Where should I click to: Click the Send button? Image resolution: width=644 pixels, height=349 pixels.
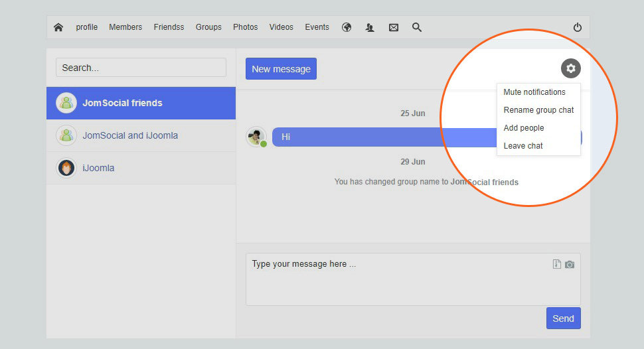click(564, 318)
